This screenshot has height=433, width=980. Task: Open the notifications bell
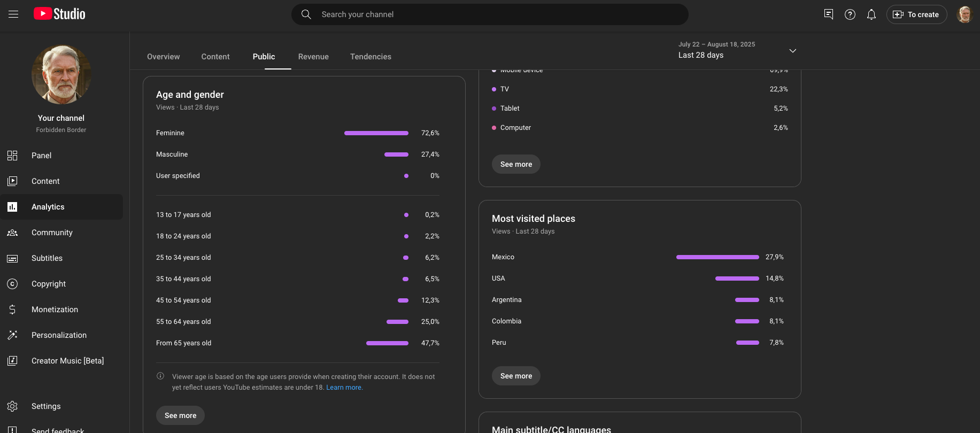click(871, 14)
